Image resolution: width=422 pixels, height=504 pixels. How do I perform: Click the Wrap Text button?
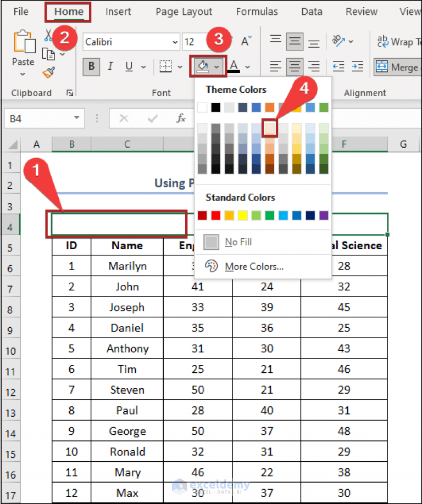tap(399, 42)
